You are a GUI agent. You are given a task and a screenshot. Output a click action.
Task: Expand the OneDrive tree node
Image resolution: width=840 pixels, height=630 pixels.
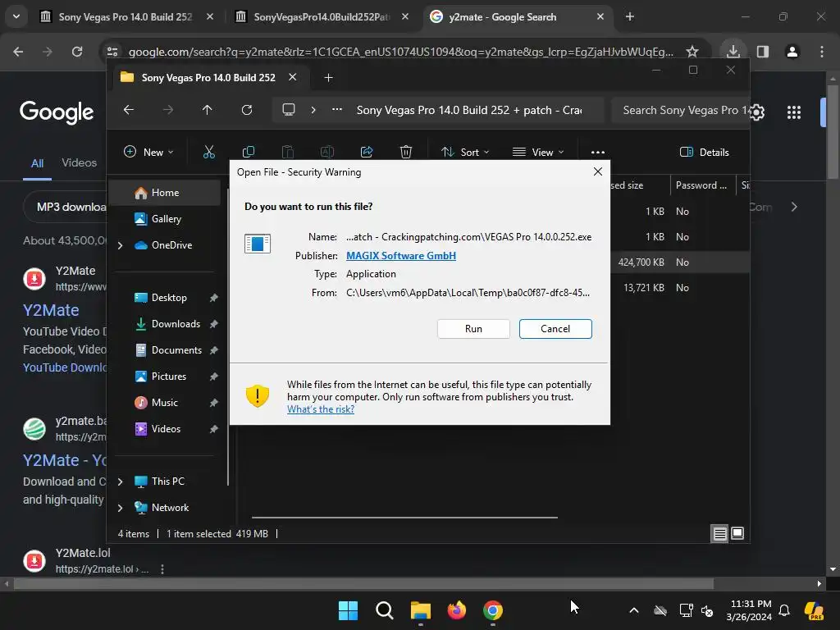pyautogui.click(x=120, y=245)
